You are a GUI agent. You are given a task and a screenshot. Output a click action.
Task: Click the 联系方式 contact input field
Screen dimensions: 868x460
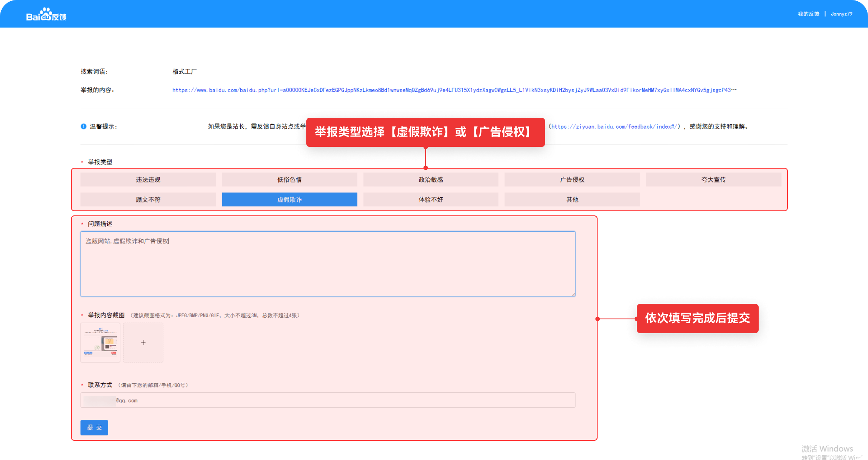tap(328, 400)
